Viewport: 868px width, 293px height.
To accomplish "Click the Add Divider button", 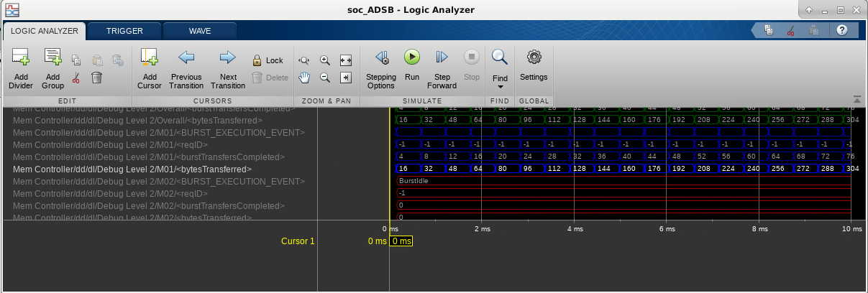I will (x=21, y=69).
